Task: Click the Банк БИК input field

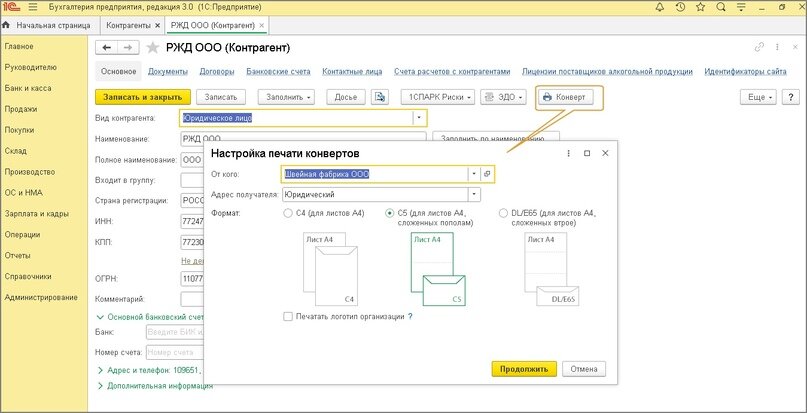Action: coord(176,332)
